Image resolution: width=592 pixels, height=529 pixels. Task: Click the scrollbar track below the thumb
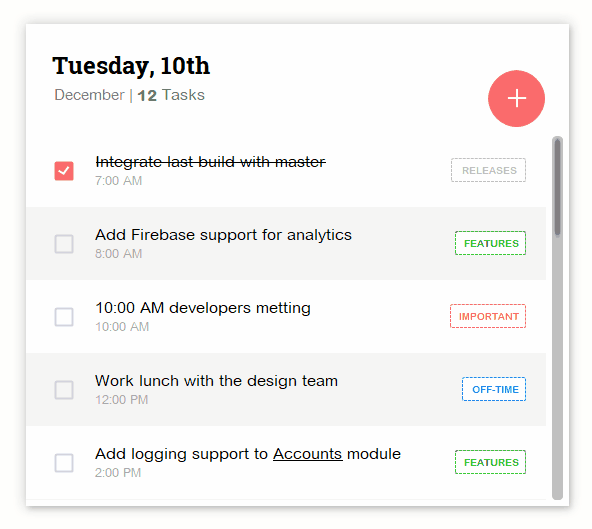coord(557,368)
